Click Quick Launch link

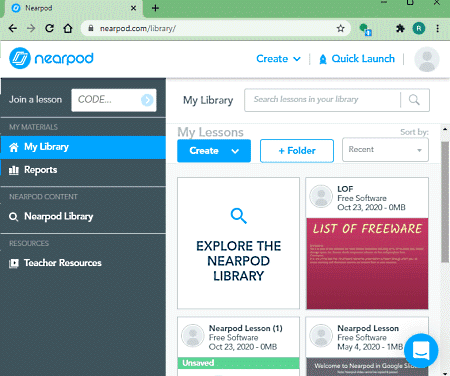[363, 59]
